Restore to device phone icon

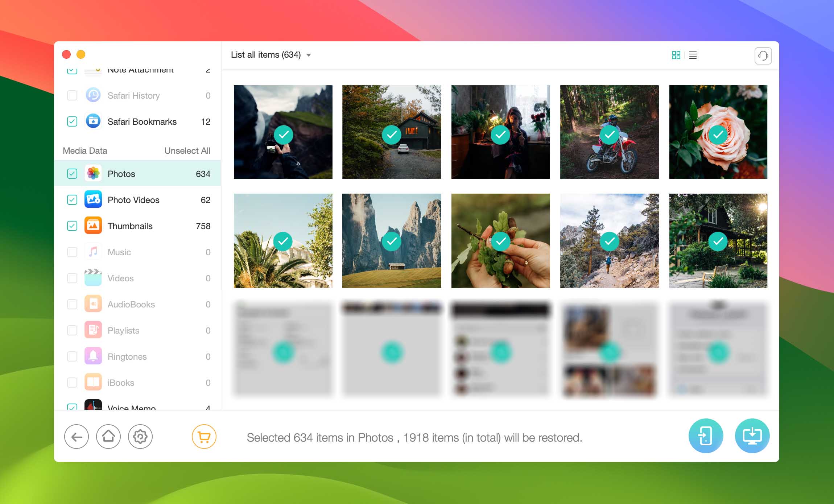[706, 436]
